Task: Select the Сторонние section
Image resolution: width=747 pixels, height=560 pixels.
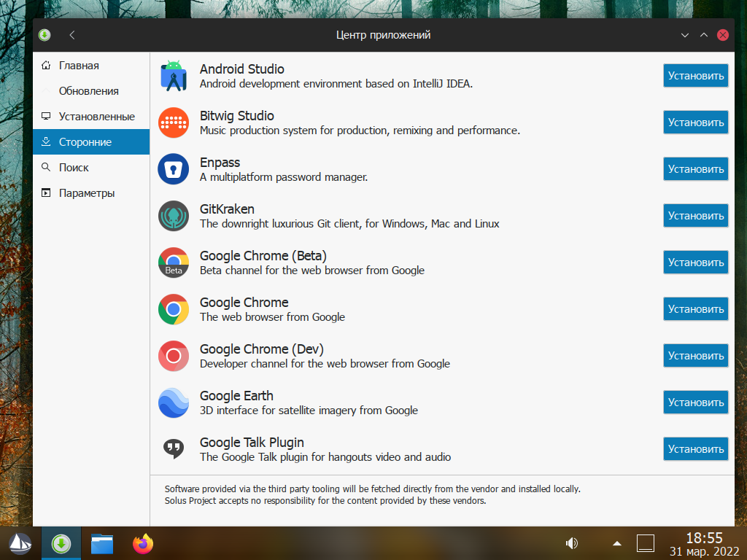Action: pos(91,142)
